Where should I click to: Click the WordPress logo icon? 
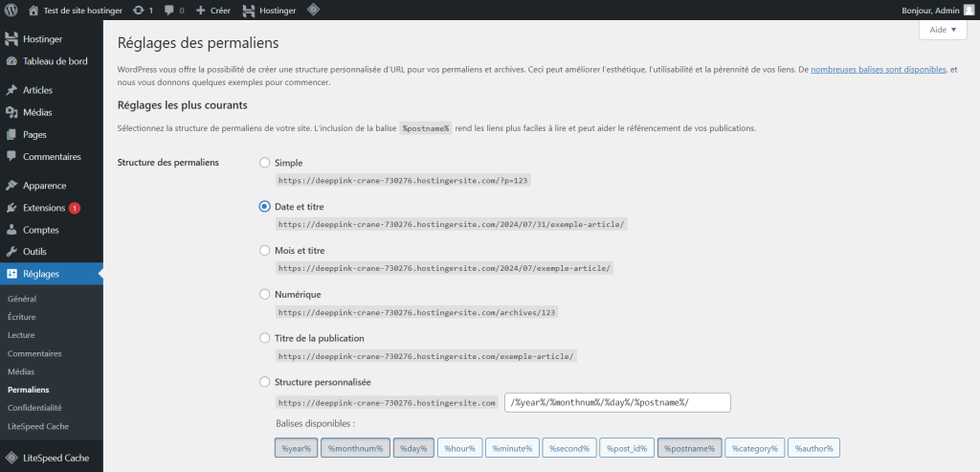click(x=11, y=11)
